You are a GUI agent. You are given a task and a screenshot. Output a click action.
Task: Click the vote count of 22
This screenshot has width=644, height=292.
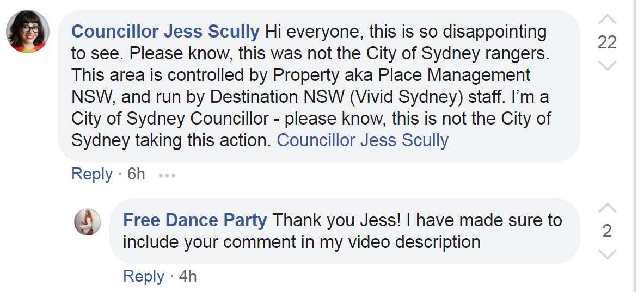pos(607,42)
